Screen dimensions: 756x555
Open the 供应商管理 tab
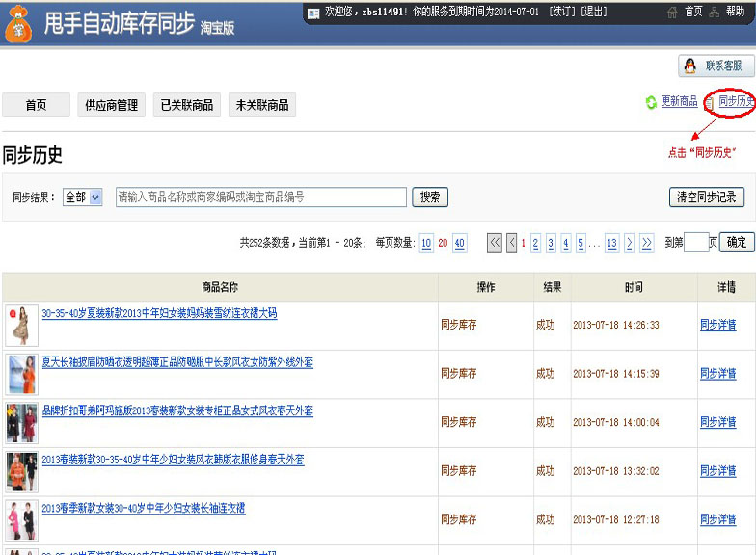(x=112, y=104)
